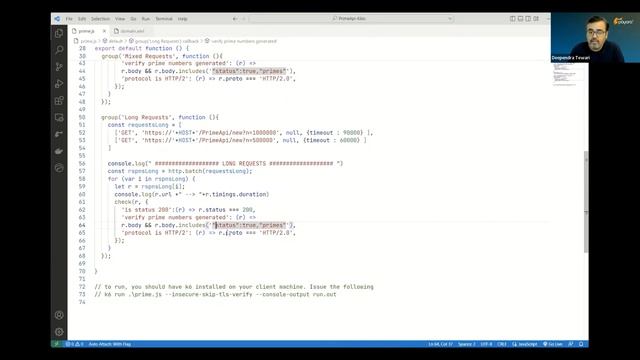Toggle the primary side bar layout icon
Viewport: 640px width, 360px height.
click(x=513, y=19)
